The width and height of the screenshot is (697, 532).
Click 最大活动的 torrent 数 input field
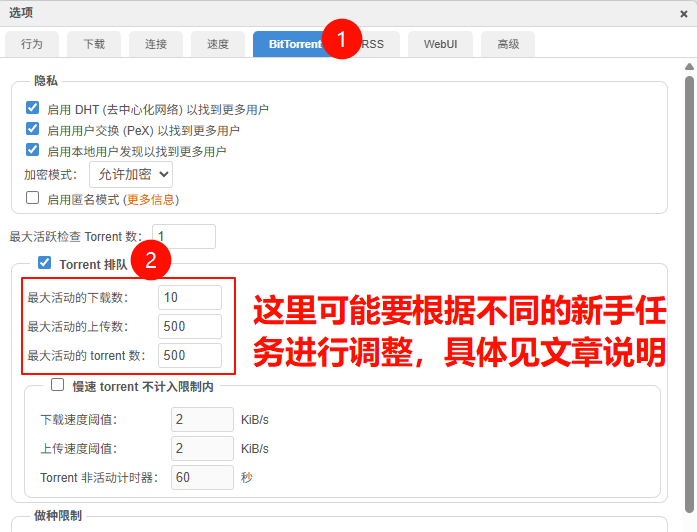[x=190, y=355]
